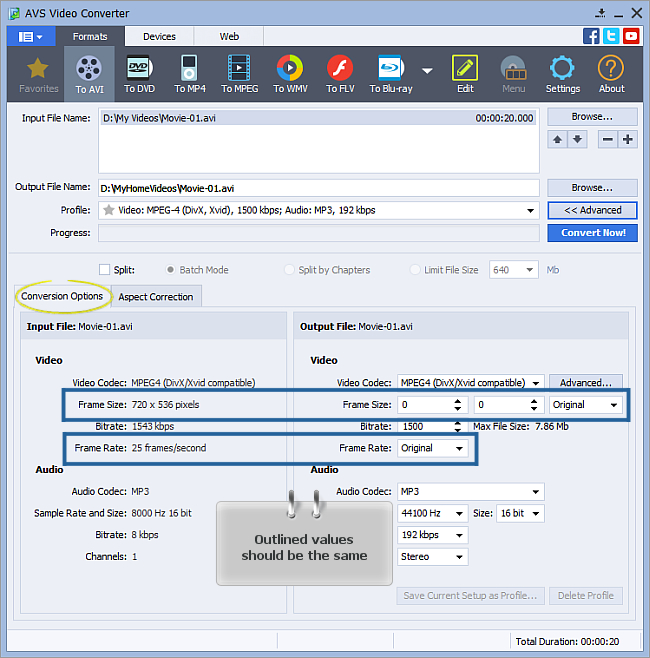Open the 44100 Hz sample rate dropdown
650x658 pixels.
459,514
